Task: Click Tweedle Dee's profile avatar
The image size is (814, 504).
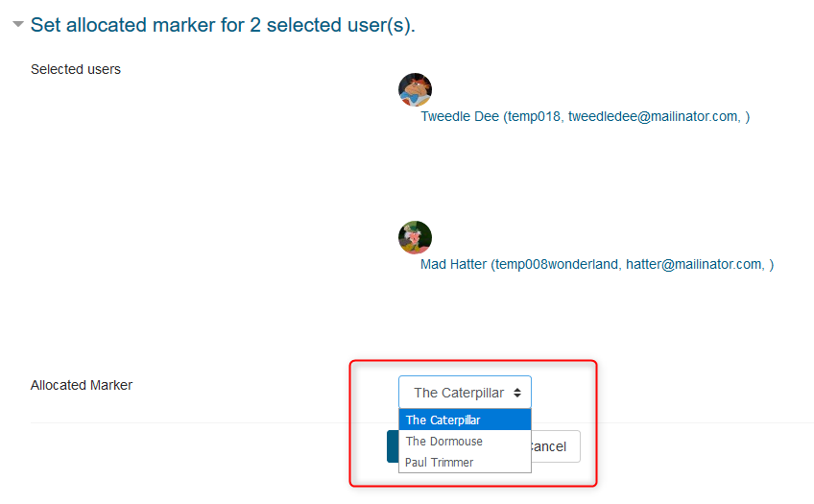Action: click(415, 89)
